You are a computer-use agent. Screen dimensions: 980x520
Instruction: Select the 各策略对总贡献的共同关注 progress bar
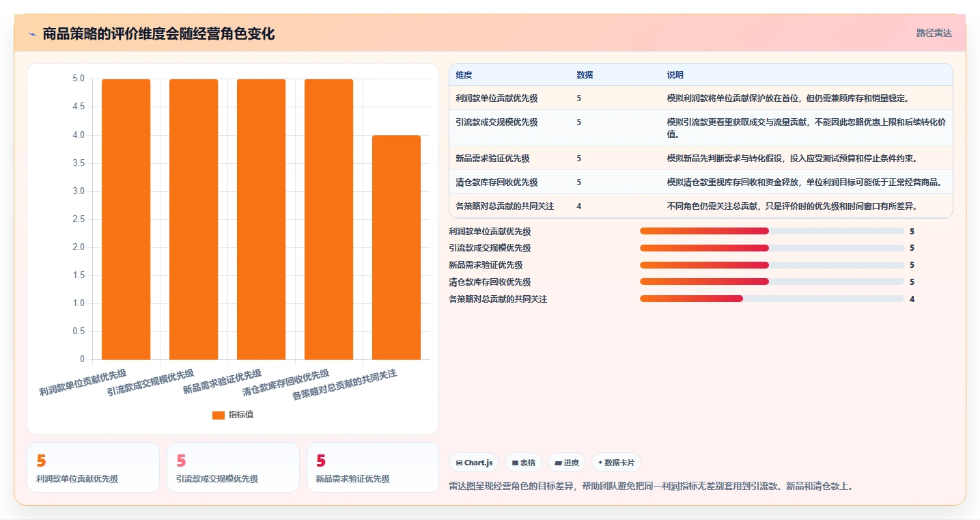(772, 299)
